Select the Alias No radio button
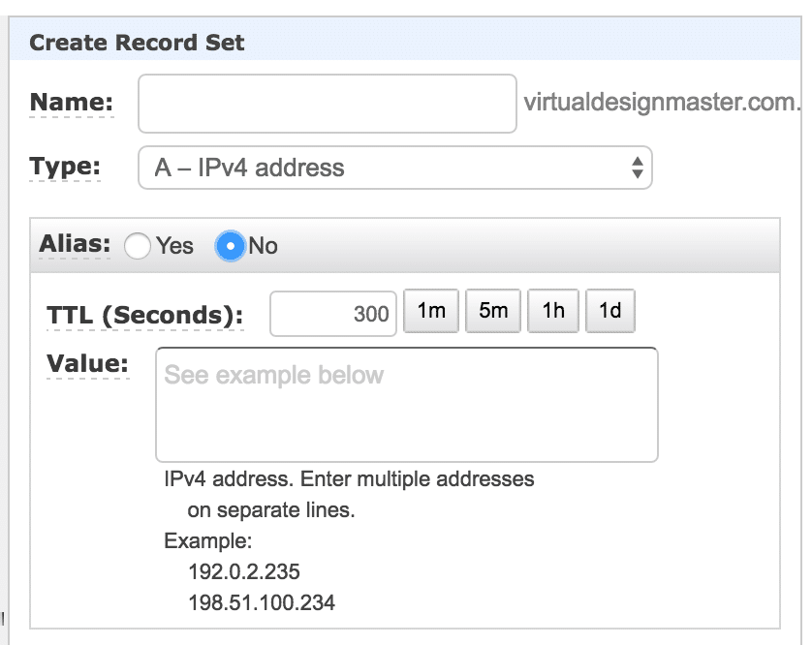This screenshot has height=645, width=812. click(x=230, y=246)
